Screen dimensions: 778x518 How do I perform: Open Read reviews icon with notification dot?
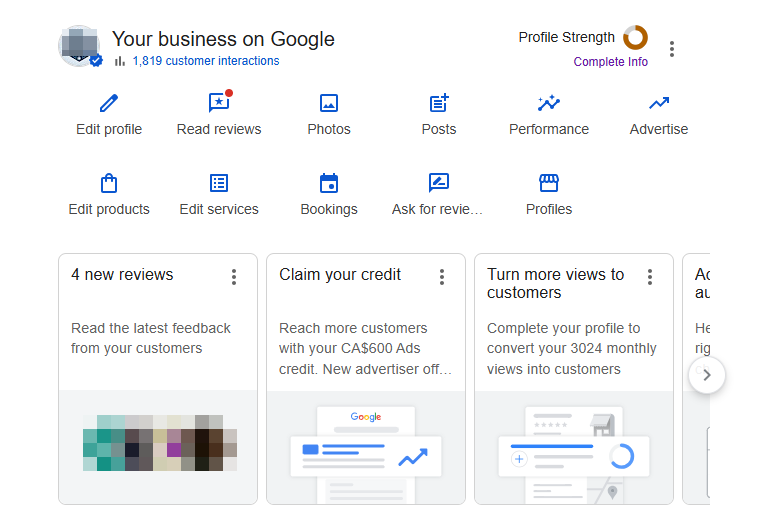(220, 102)
